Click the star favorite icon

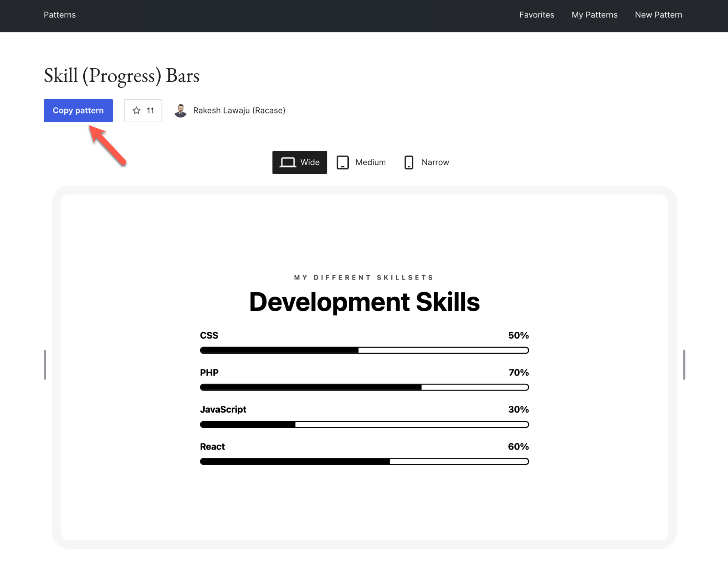click(x=136, y=110)
